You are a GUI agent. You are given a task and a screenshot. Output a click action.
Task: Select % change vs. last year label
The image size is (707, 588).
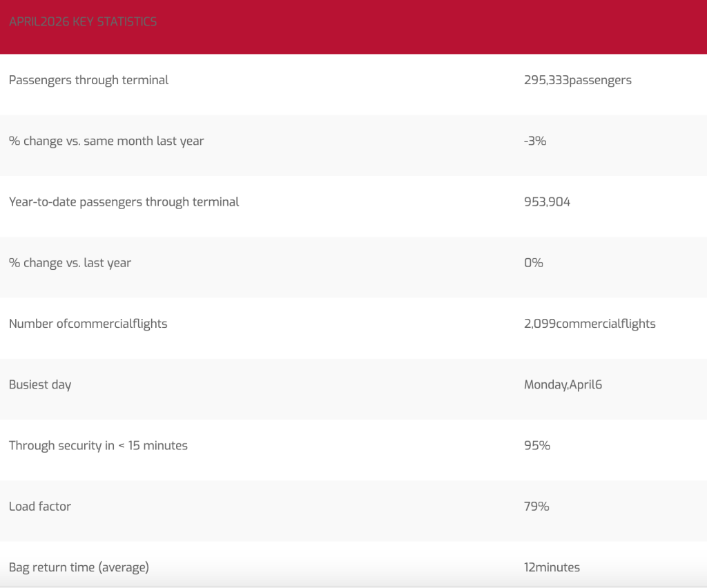(70, 263)
